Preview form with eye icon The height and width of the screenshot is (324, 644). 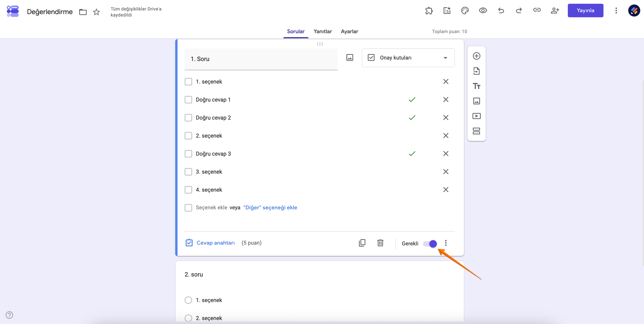pos(483,11)
